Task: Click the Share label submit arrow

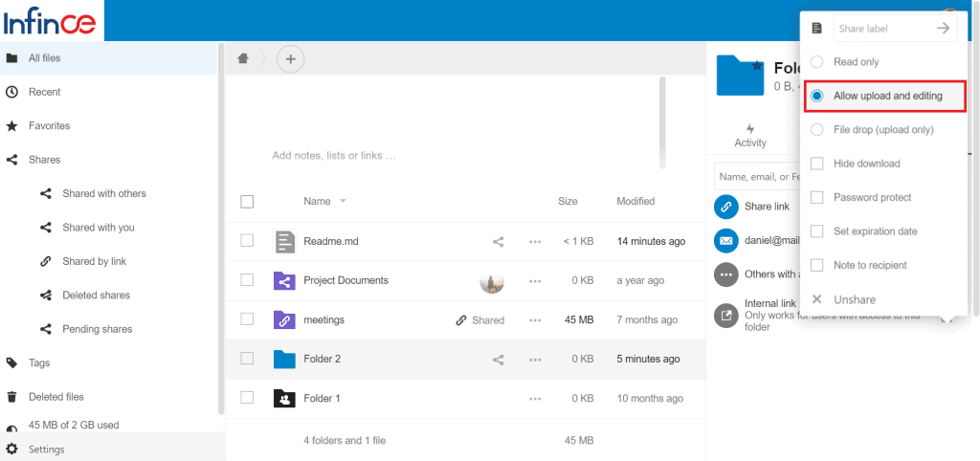Action: tap(944, 29)
